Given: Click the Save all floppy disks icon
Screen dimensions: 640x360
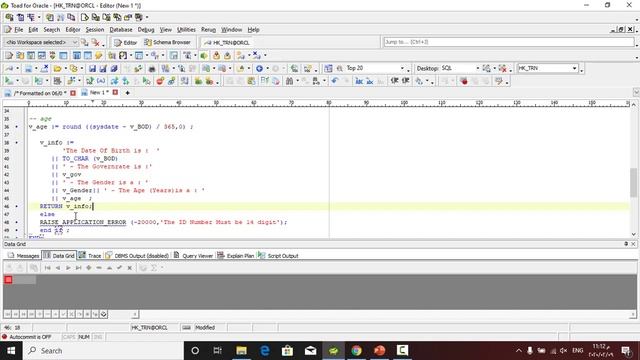Looking at the screenshot, I should pyautogui.click(x=114, y=69).
